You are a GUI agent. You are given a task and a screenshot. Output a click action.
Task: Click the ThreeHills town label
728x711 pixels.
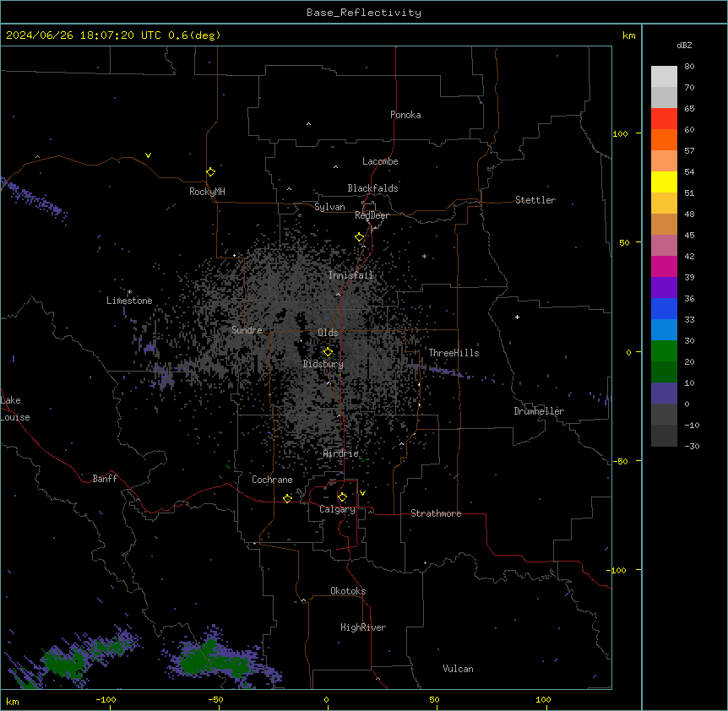[454, 353]
